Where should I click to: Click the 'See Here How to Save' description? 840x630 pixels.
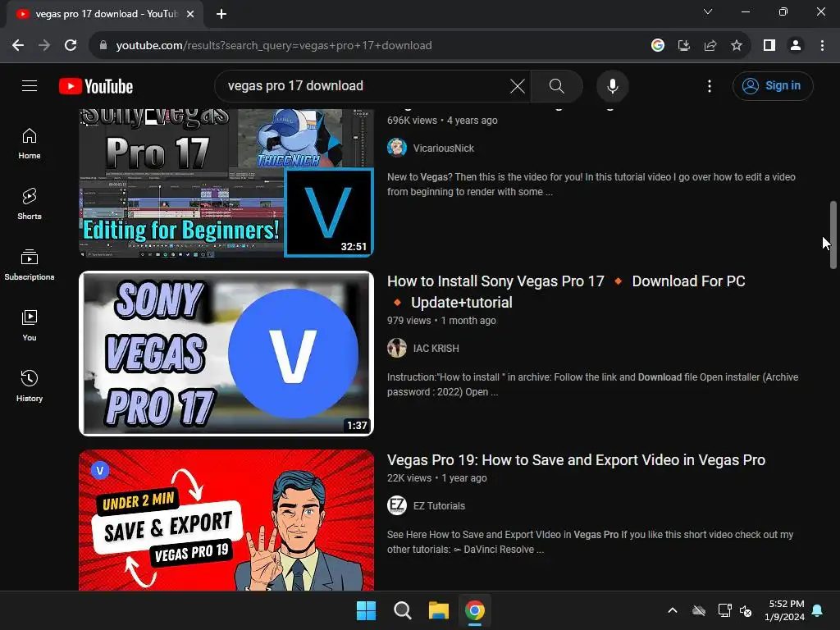(x=590, y=541)
